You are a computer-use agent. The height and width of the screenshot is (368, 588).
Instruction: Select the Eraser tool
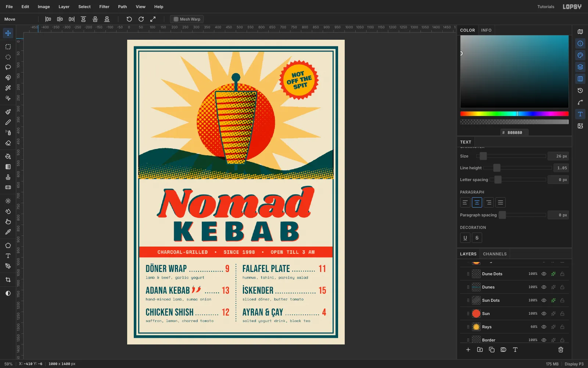point(8,143)
